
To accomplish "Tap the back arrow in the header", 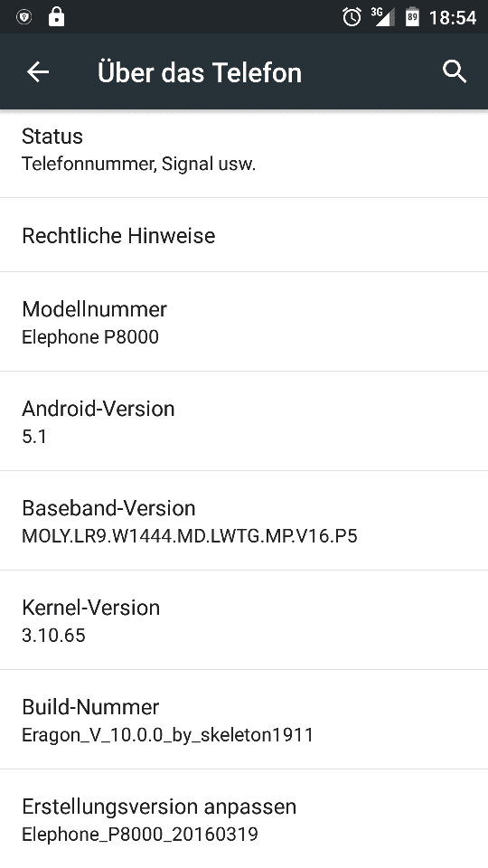I will point(38,72).
